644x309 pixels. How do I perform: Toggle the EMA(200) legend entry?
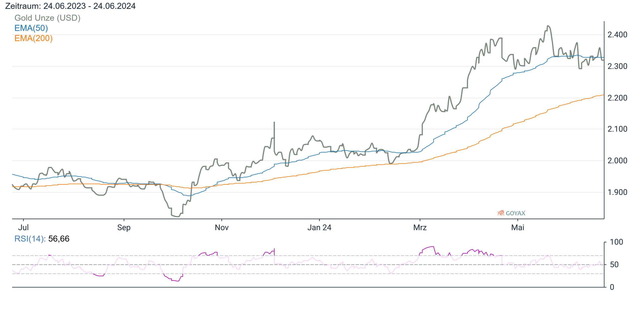[33, 38]
